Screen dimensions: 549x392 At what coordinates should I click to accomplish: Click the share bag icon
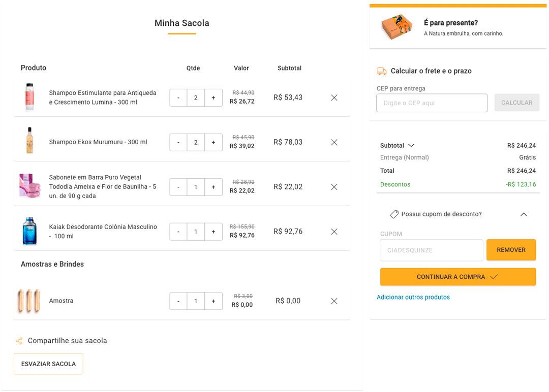point(19,341)
